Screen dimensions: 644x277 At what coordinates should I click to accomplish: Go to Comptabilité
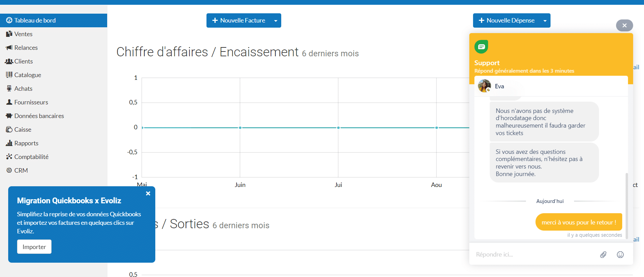click(x=54, y=157)
